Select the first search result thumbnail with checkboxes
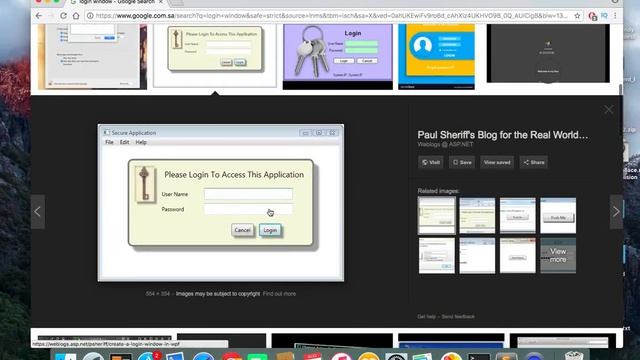The height and width of the screenshot is (360, 640). [x=92, y=56]
